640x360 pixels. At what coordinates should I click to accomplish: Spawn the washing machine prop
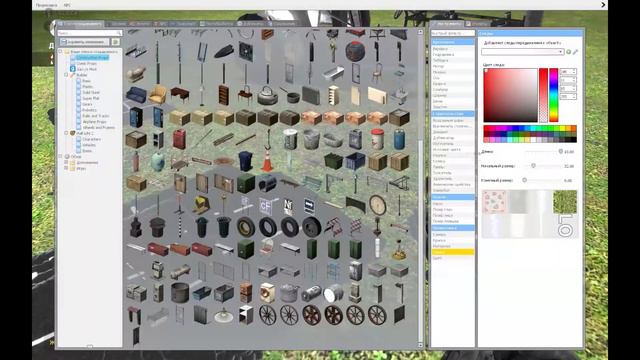[x=268, y=293]
